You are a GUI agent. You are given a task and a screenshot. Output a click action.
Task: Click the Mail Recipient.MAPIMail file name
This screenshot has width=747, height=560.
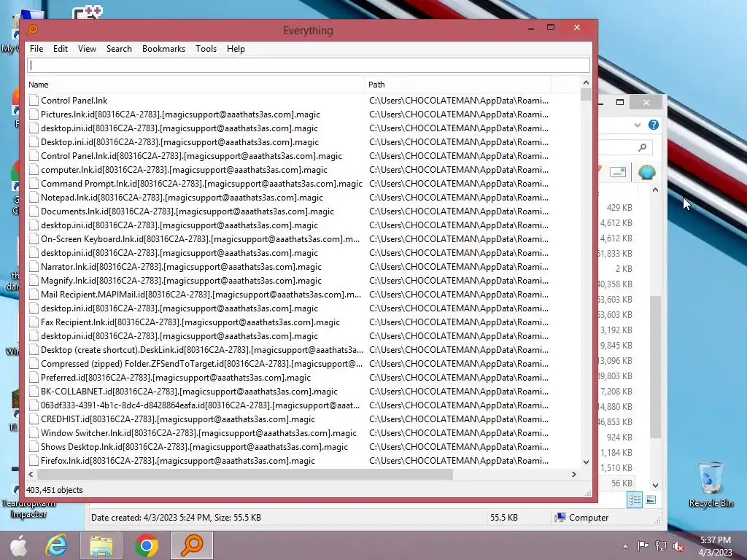tap(201, 295)
